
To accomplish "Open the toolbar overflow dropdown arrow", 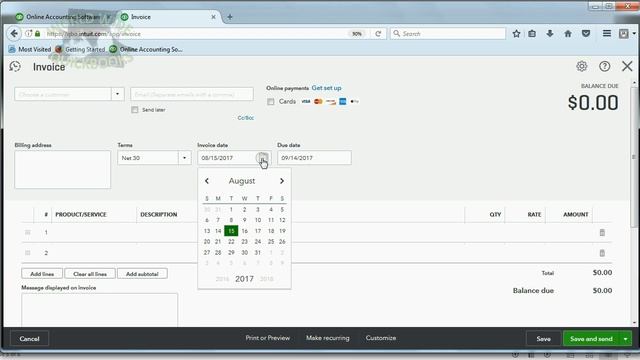I will pyautogui.click(x=634, y=33).
